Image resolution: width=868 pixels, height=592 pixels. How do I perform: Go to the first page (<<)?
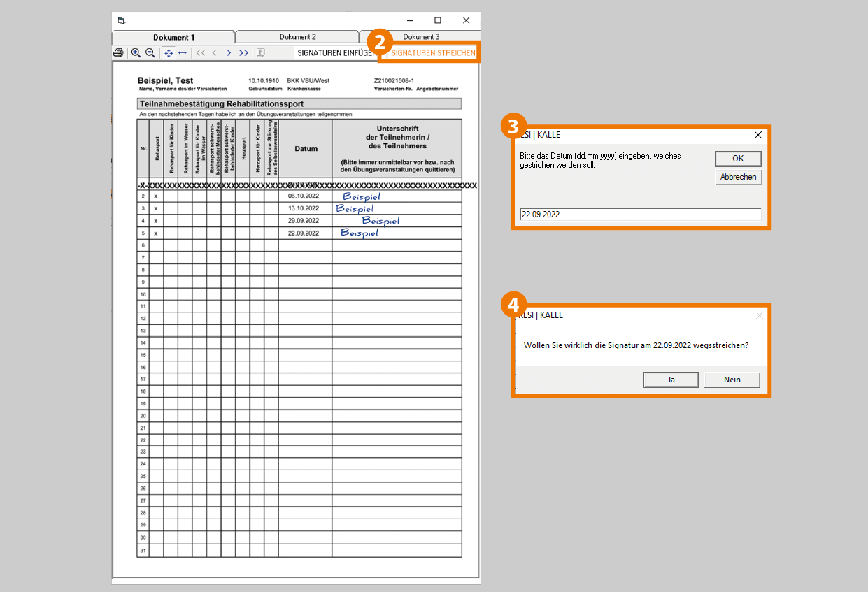pos(201,53)
